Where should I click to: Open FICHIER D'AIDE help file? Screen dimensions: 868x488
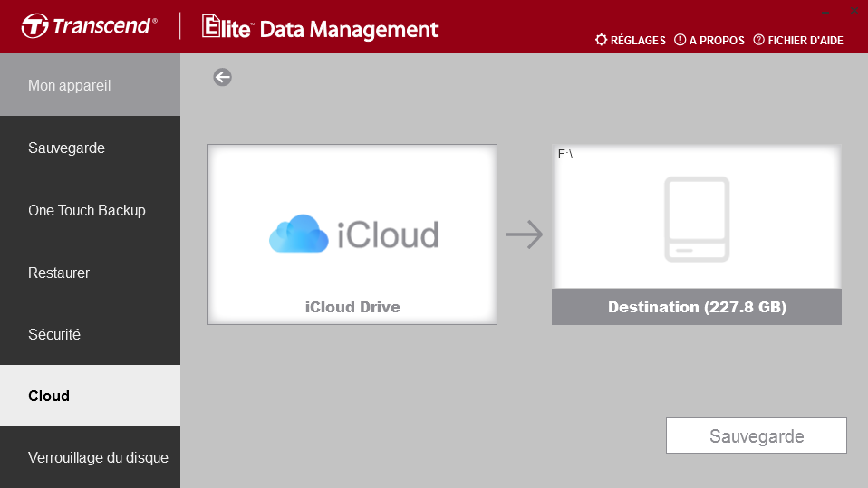tap(798, 41)
